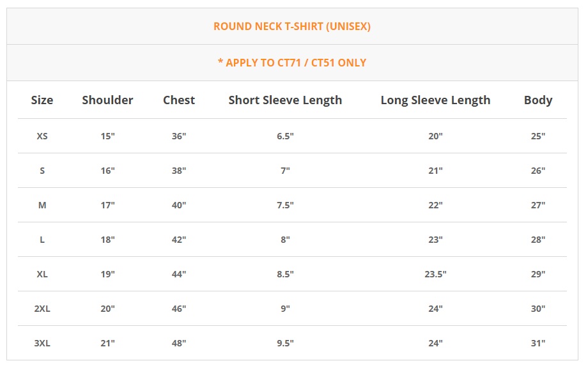Click the ROUND NECK T-SHIRT (UNISEX) title
The image size is (588, 370).
coord(292,26)
